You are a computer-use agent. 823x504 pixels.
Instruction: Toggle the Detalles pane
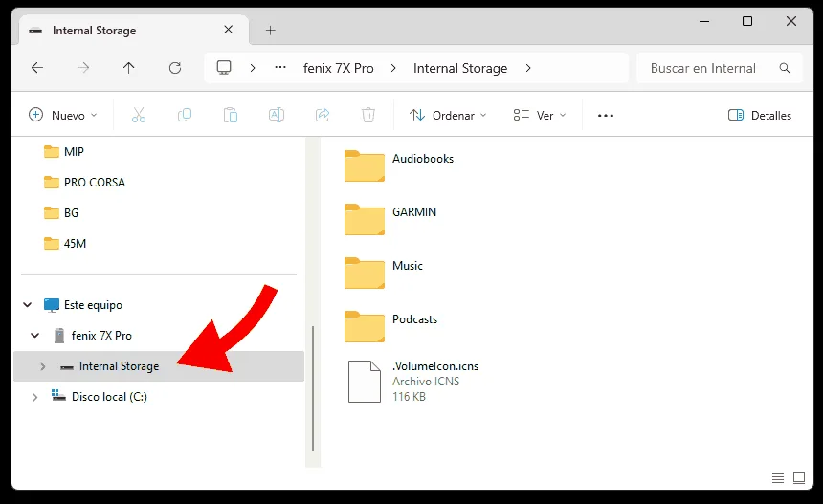[x=760, y=116]
